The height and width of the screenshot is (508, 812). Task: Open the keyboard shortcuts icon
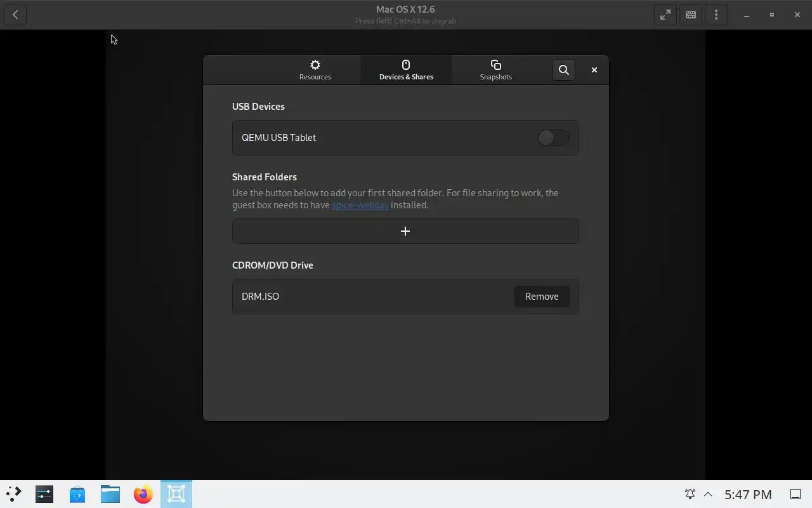[x=691, y=15]
